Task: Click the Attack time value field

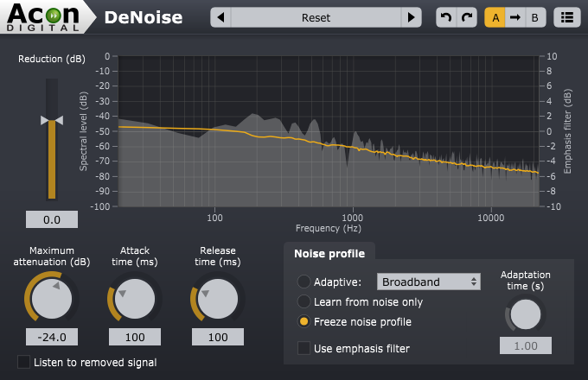Action: coord(135,337)
